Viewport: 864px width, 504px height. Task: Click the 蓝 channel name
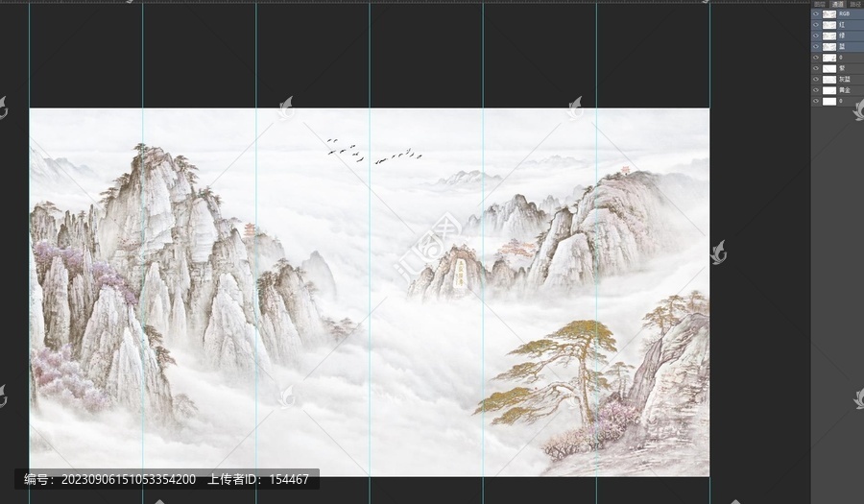[x=842, y=46]
